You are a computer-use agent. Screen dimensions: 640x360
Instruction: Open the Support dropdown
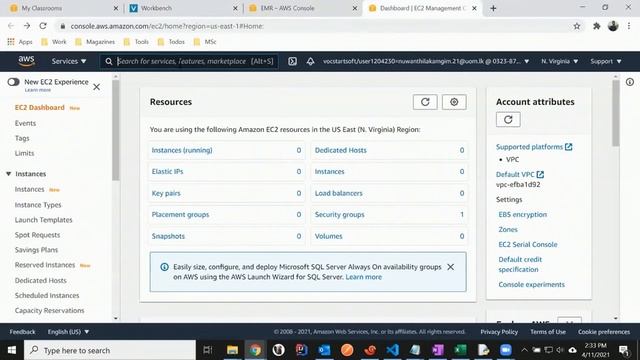[606, 61]
